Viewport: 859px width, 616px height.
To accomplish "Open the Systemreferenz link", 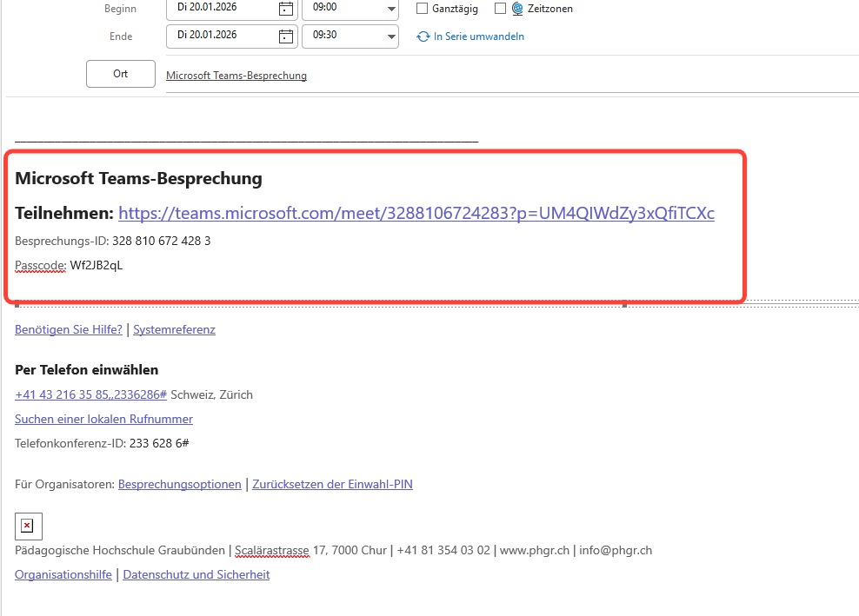I will [x=174, y=329].
